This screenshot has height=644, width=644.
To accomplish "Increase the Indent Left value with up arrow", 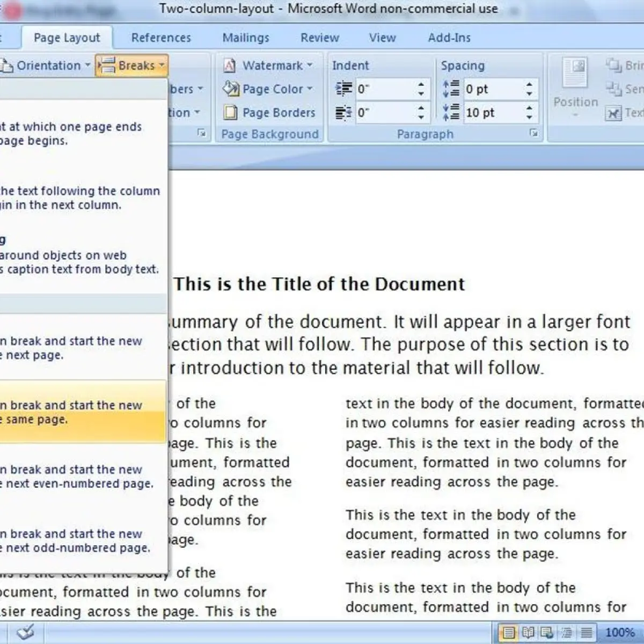I will pos(421,84).
